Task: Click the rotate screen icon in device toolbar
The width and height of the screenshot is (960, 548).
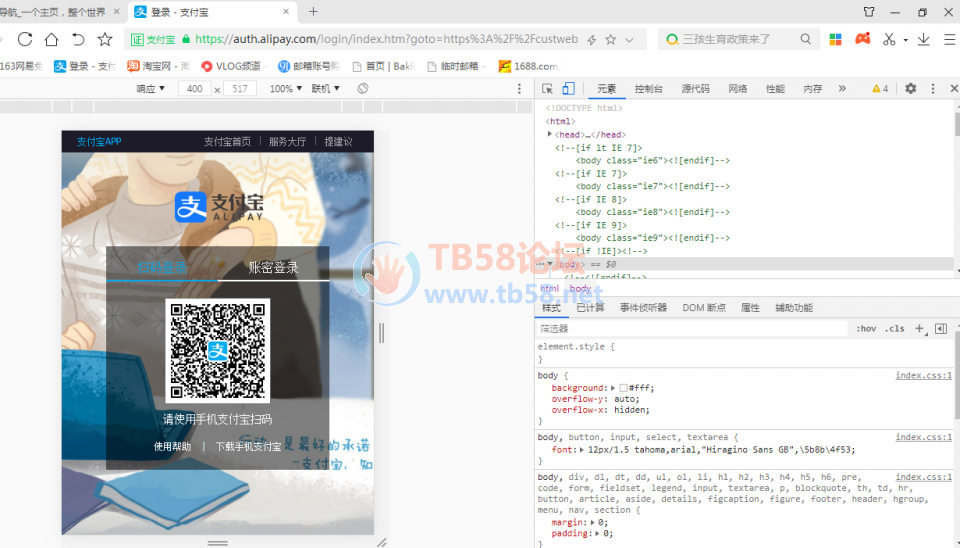Action: coord(363,89)
